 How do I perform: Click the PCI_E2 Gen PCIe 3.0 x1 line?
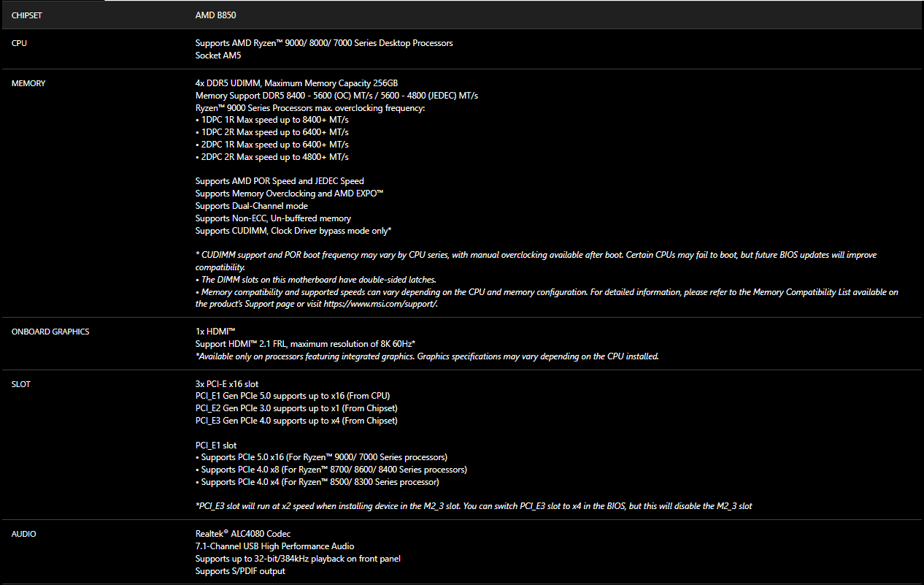(296, 408)
